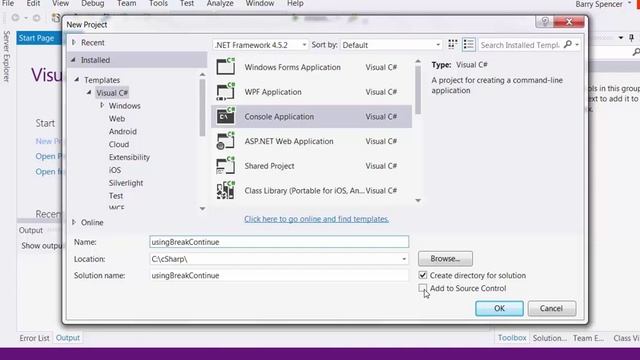This screenshot has width=640, height=360.
Task: Select the Shared Project template icon
Action: tap(226, 166)
